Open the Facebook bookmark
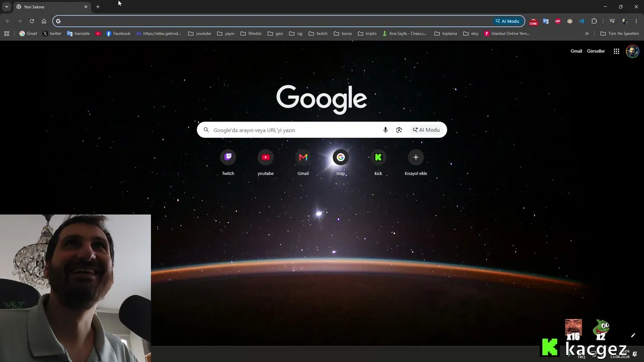This screenshot has width=644, height=362. pos(118,34)
